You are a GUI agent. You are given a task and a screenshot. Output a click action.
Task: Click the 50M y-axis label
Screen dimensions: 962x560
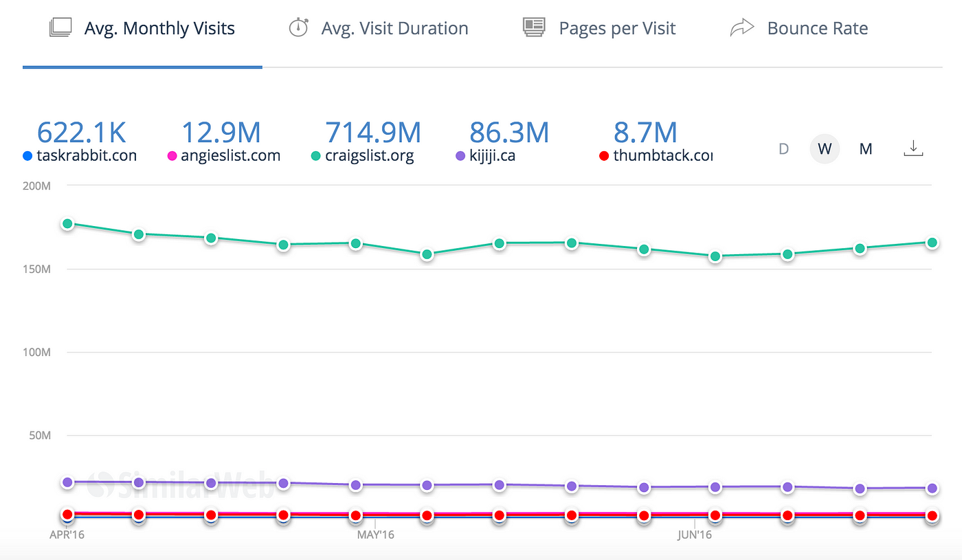(41, 435)
